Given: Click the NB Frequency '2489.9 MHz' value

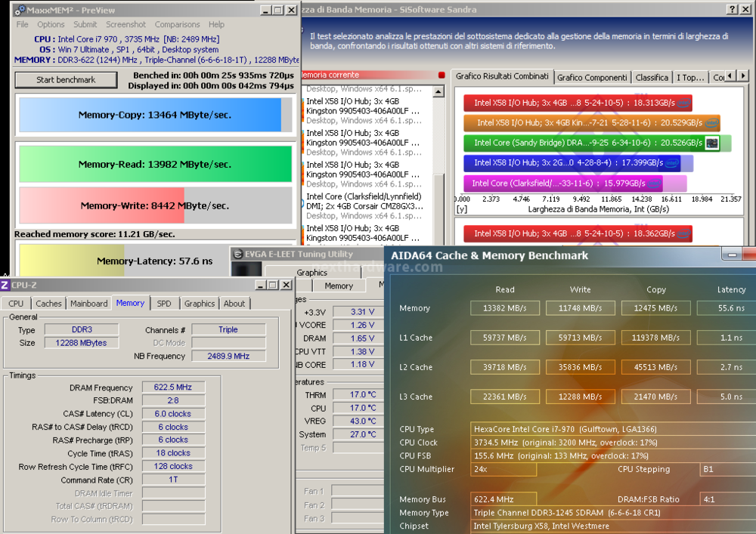Looking at the screenshot, I should pos(228,357).
